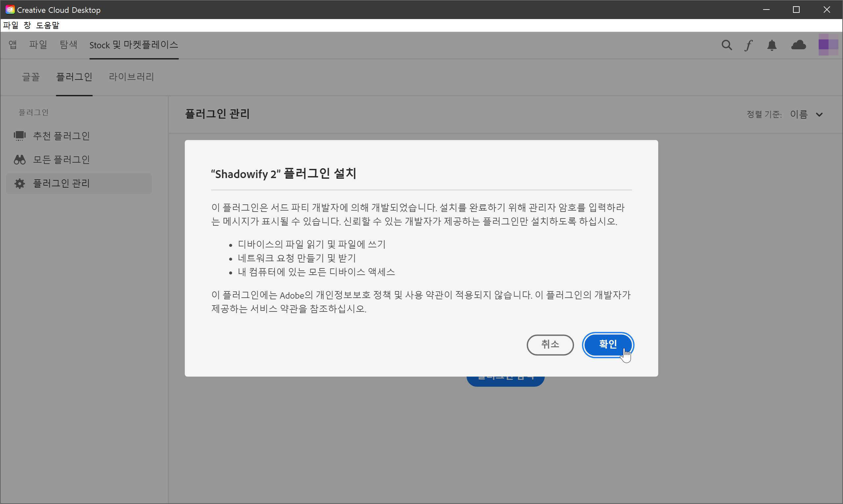843x504 pixels.
Task: Click the 추천 플러그인 monitor icon
Action: pos(20,136)
